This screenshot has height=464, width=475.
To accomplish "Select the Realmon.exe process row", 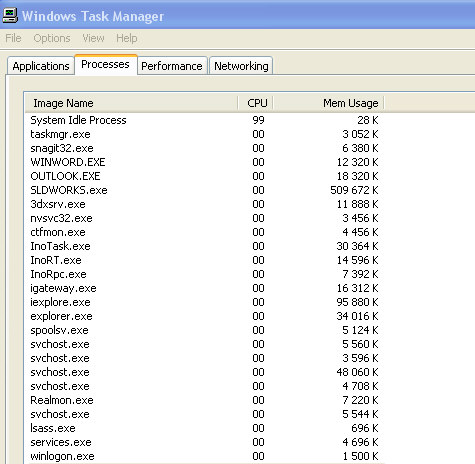I will [204, 400].
